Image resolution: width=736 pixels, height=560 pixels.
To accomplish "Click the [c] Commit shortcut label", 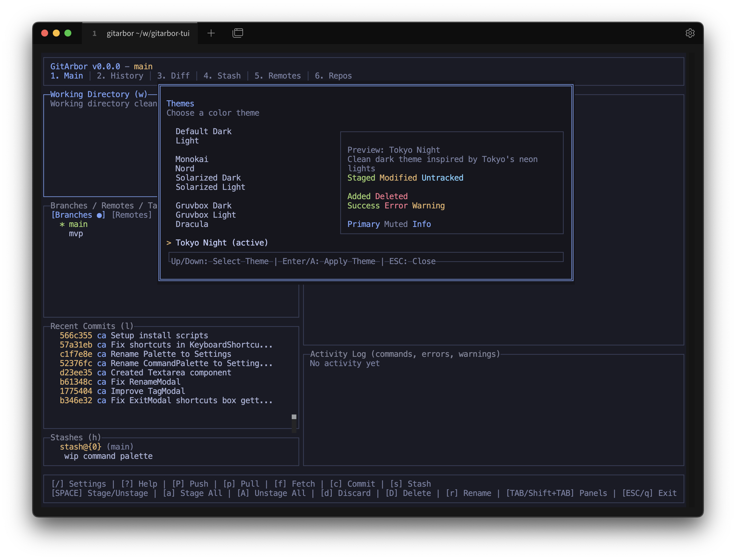I will [x=352, y=484].
